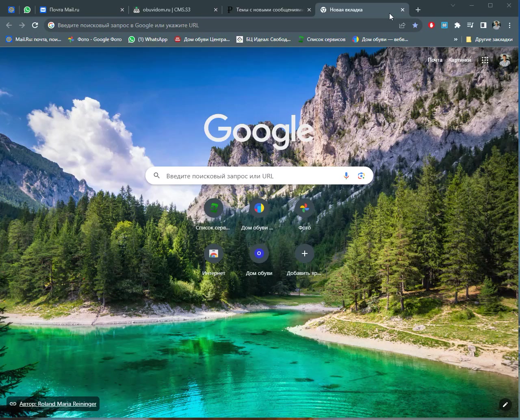Open the Дом обуви shortcut with the letter O

[259, 260]
